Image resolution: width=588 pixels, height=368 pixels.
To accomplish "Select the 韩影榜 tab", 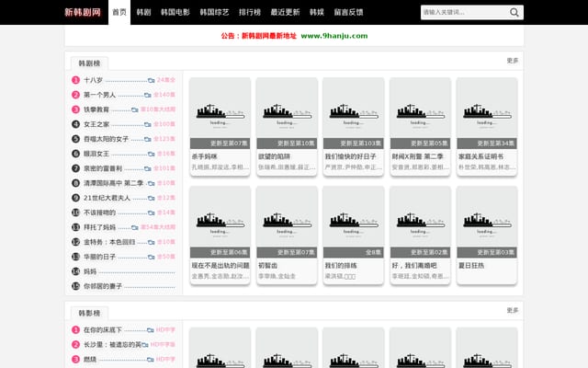I will tap(89, 313).
